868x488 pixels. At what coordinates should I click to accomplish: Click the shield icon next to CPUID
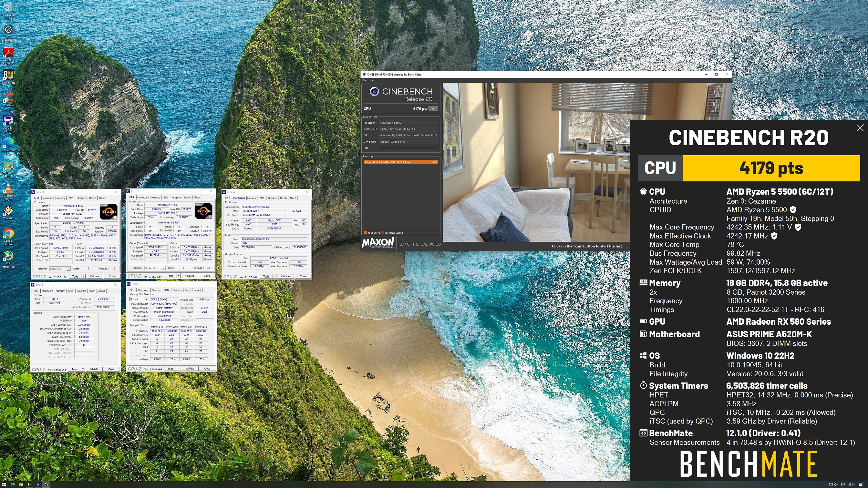pyautogui.click(x=793, y=209)
